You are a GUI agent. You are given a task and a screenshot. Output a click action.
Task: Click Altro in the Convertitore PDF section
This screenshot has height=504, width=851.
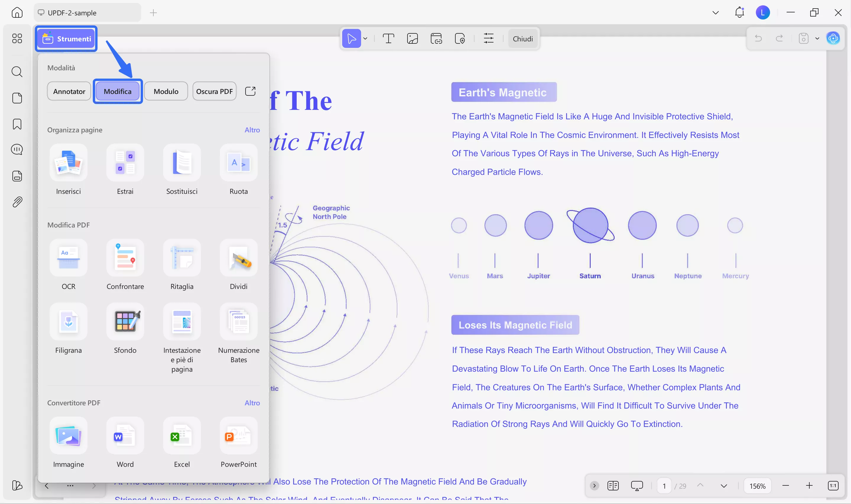point(252,403)
